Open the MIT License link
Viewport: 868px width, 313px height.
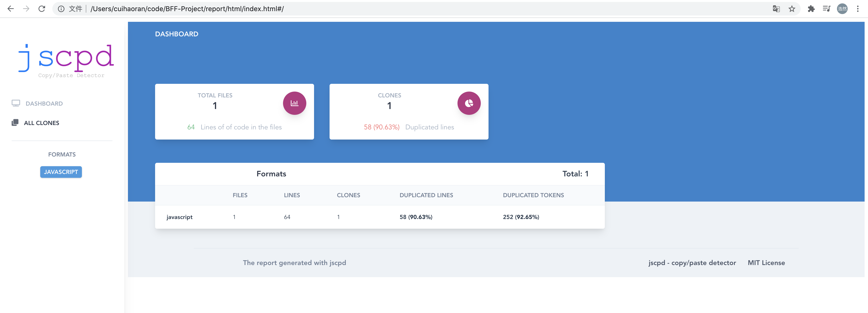[x=766, y=262]
